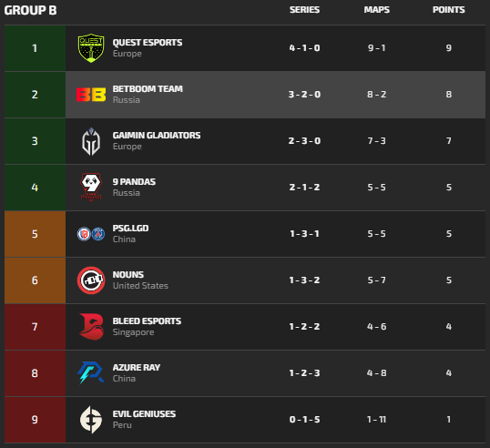Click the Quest Esports shield logo
The width and height of the screenshot is (490, 448).
91,48
